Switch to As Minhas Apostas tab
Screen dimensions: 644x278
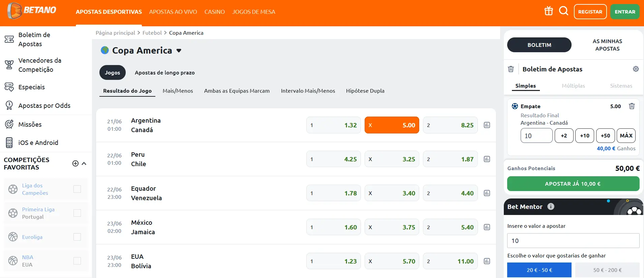click(x=607, y=45)
